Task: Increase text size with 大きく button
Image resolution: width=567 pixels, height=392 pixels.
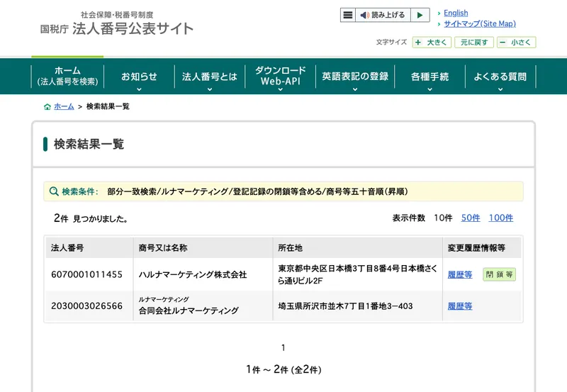Action: click(432, 43)
